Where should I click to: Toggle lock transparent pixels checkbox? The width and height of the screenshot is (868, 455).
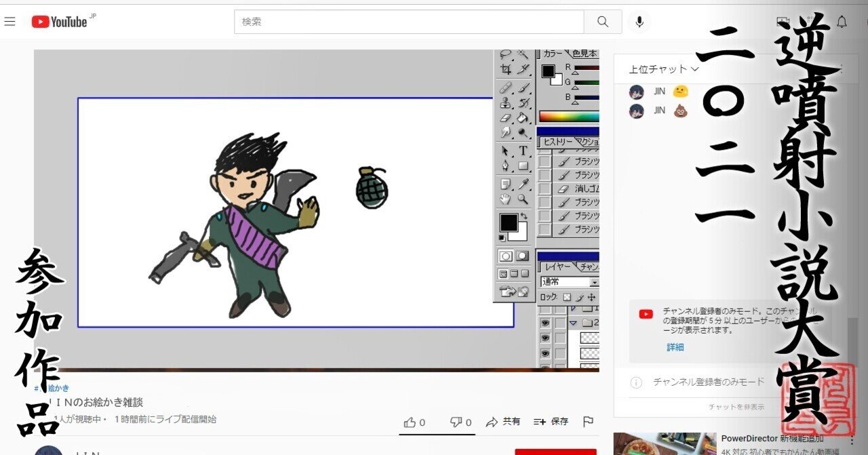567,297
